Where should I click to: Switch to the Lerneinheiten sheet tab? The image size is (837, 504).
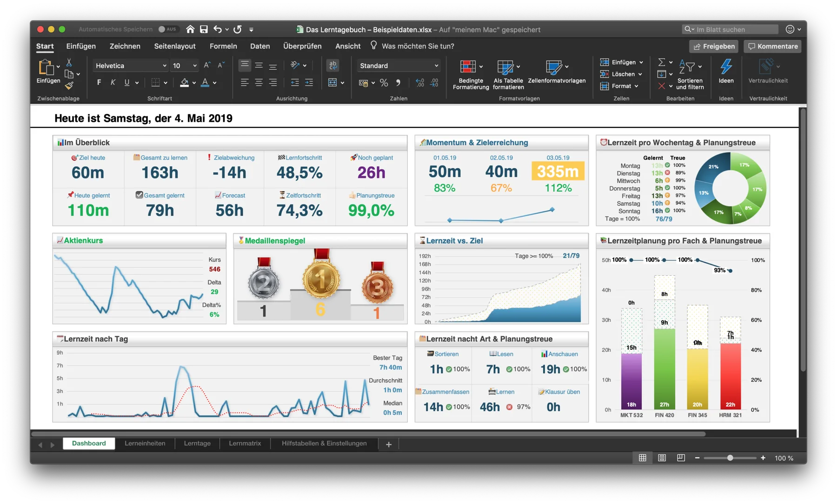point(145,444)
